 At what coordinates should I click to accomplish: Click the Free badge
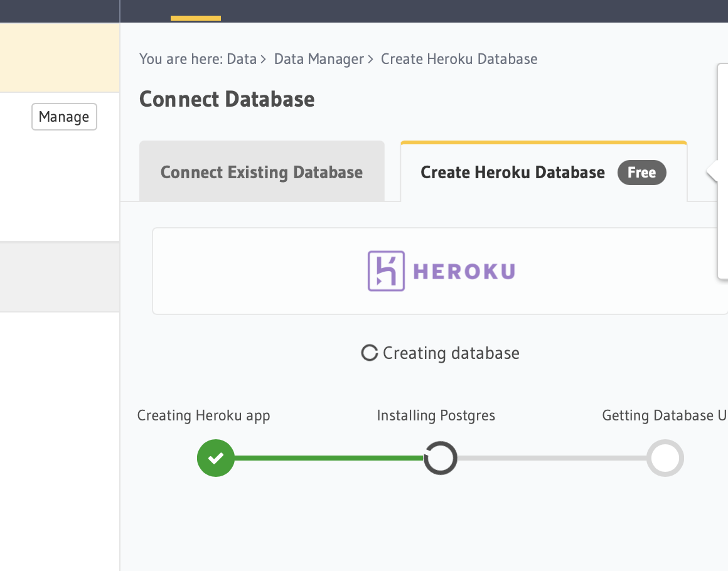tap(641, 173)
